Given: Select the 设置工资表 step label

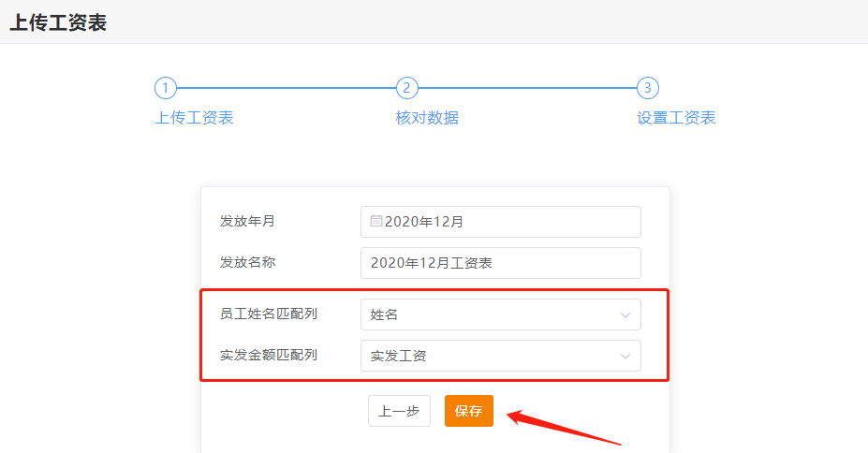Looking at the screenshot, I should tap(676, 118).
